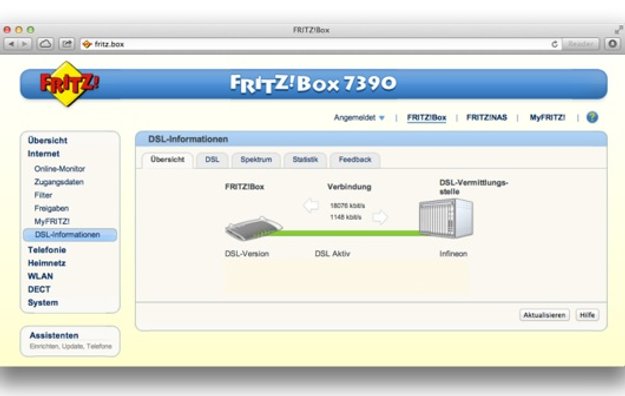Switch to the Spektrum tab
The image size is (625, 396).
(256, 160)
